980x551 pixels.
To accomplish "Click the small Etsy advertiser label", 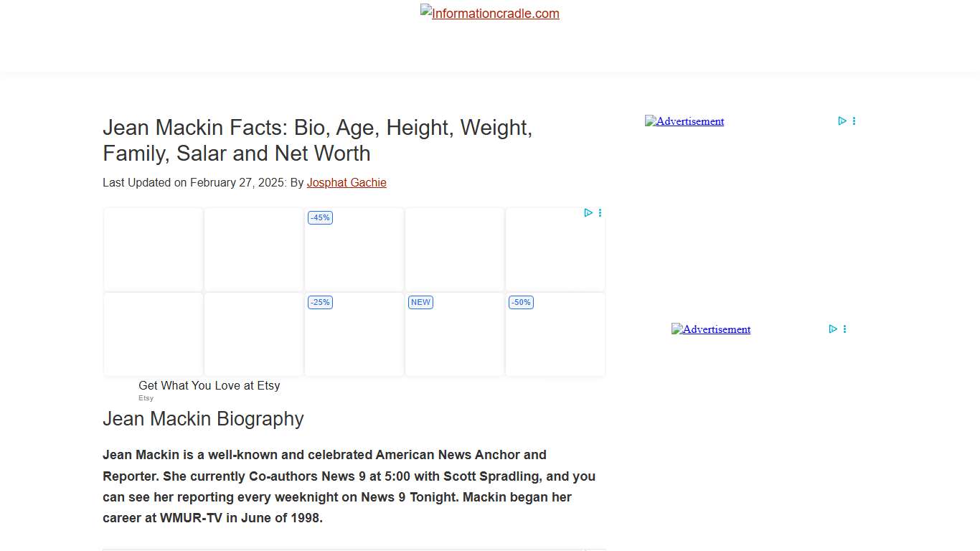I will point(146,398).
